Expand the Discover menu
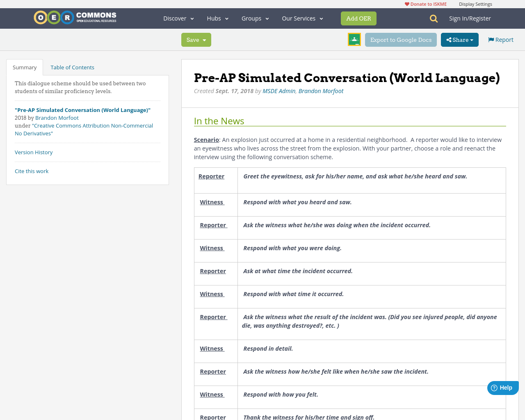This screenshot has width=525, height=420. coord(176,18)
